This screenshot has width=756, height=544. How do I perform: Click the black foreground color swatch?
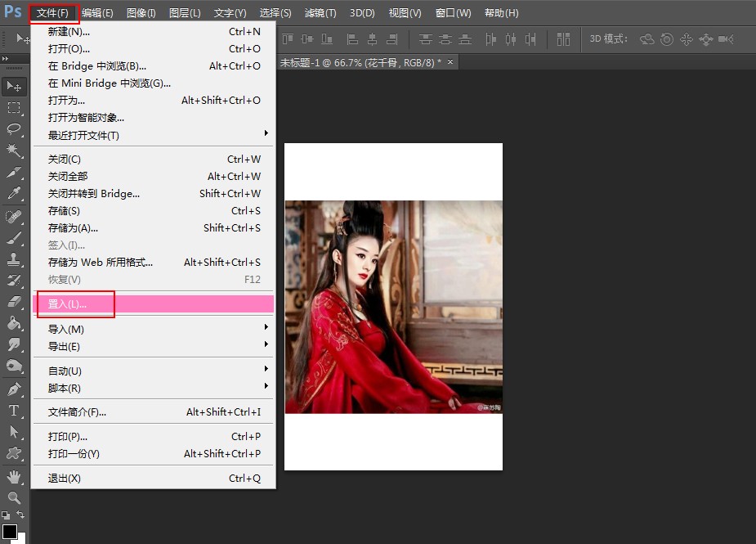coord(10,532)
